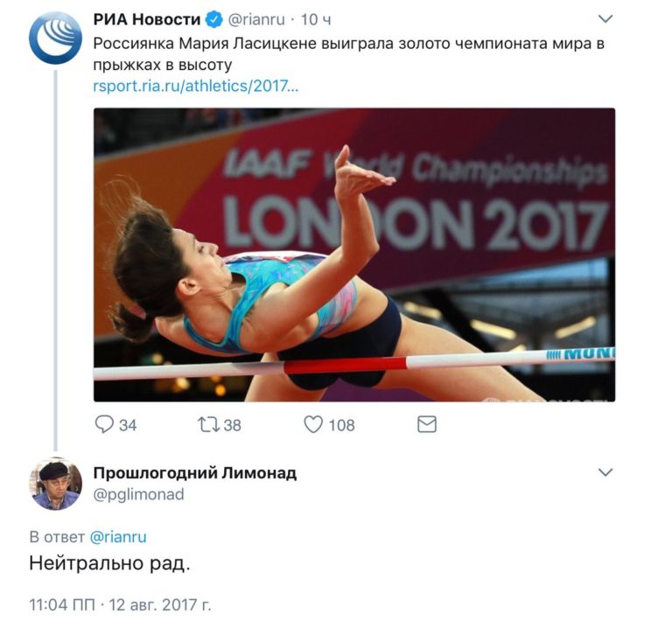Click the 11:04 ПП 12 авг. 2017 timestamp
The width and height of the screenshot is (672, 621).
(x=120, y=604)
